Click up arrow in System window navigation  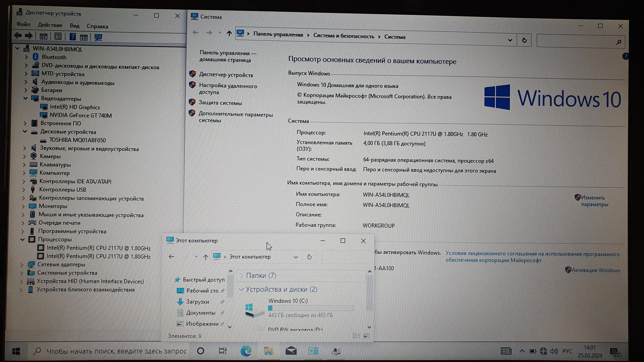pyautogui.click(x=229, y=33)
